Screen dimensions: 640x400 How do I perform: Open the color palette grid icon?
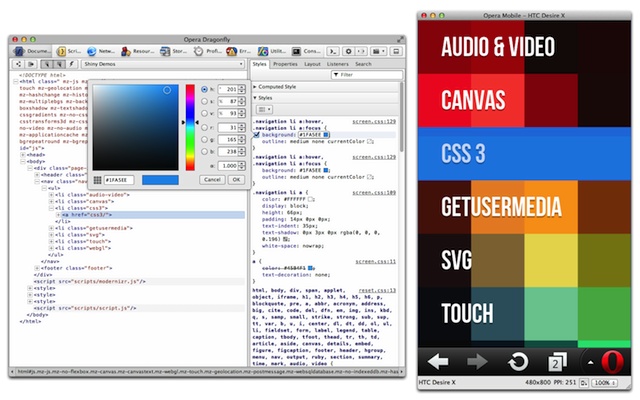point(97,180)
